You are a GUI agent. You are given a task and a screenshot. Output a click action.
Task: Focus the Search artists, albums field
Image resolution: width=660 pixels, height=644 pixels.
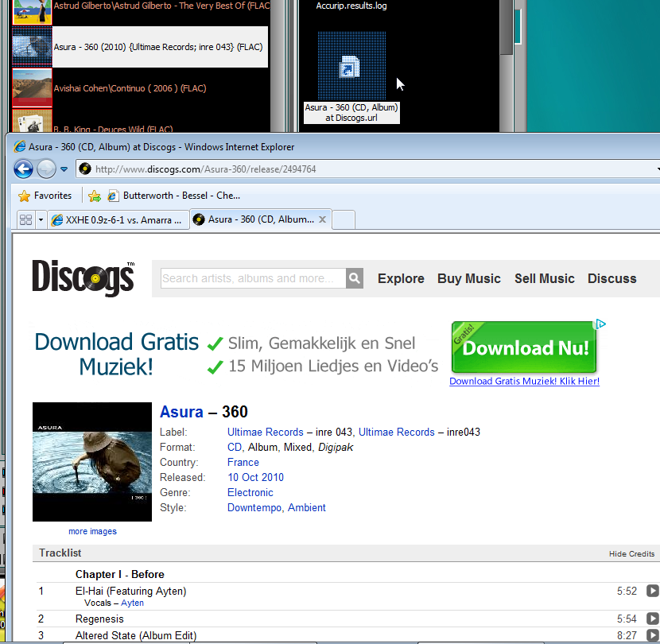tap(253, 278)
